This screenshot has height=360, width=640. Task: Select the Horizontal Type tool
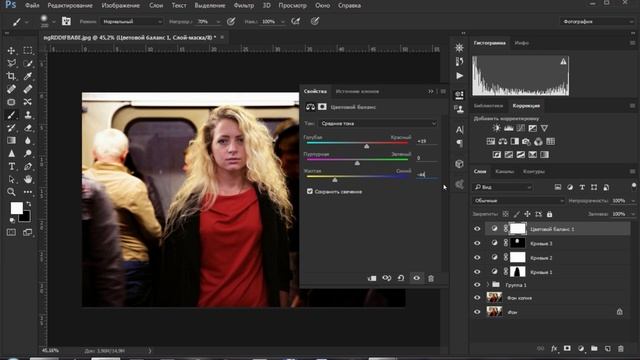click(11, 167)
